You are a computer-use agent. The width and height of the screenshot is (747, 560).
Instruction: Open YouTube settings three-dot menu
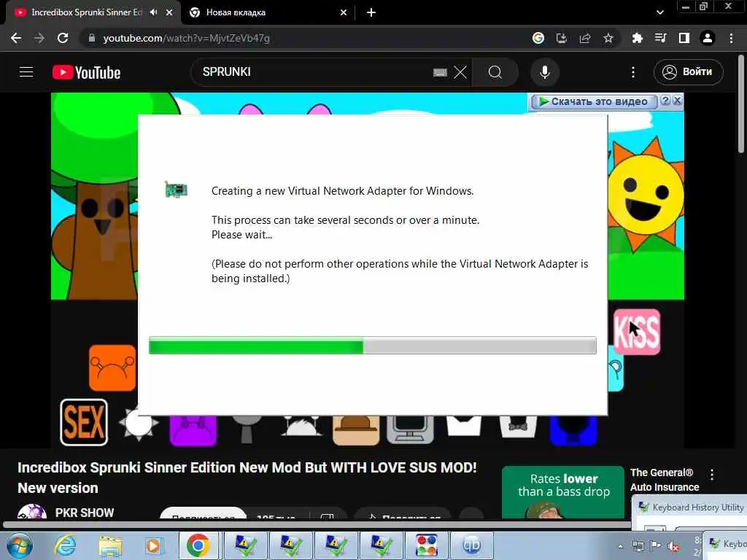(632, 72)
